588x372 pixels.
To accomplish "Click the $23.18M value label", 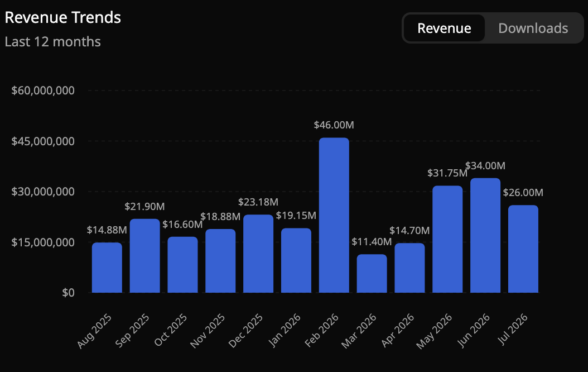I will pyautogui.click(x=258, y=202).
